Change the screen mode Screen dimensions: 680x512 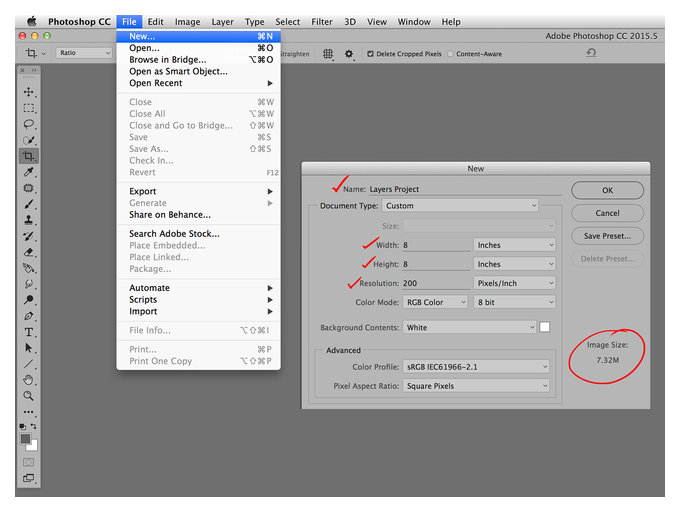(x=29, y=478)
